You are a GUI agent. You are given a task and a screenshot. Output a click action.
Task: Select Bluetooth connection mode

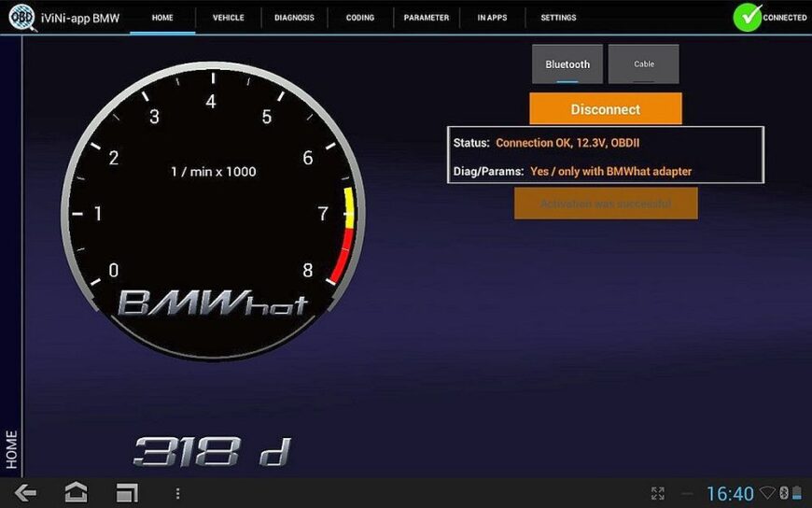(567, 64)
